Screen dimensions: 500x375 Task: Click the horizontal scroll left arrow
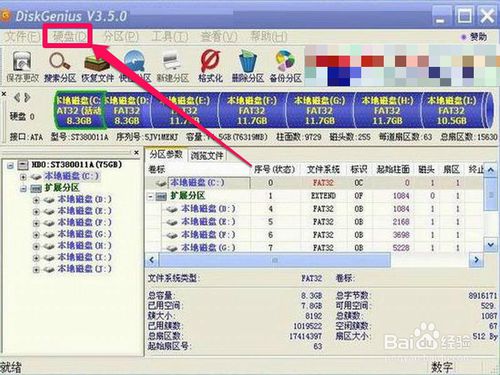[x=152, y=260]
